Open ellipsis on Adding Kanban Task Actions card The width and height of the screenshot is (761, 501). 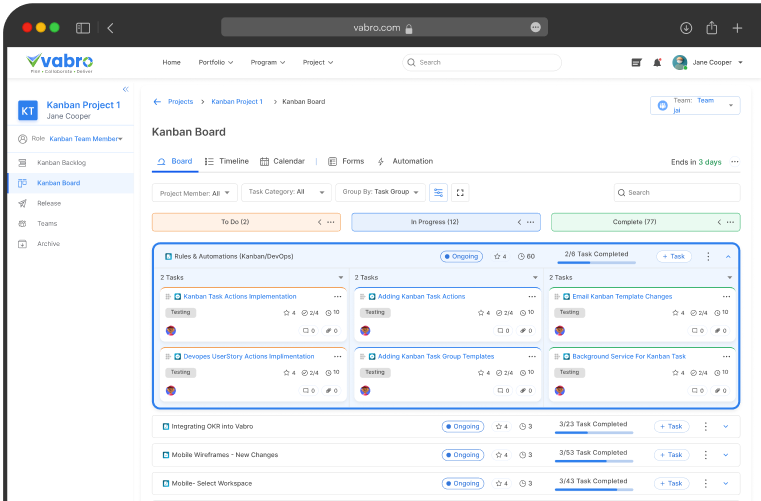click(532, 297)
